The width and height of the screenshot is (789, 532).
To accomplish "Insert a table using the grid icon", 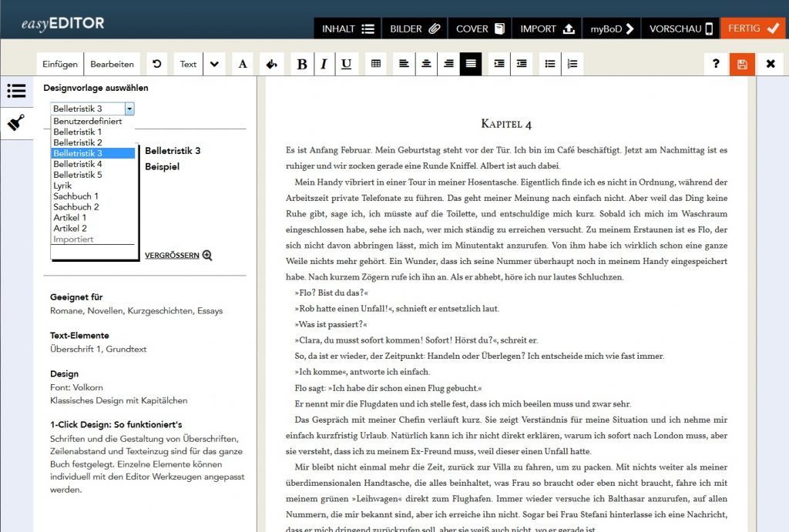I will coord(376,64).
